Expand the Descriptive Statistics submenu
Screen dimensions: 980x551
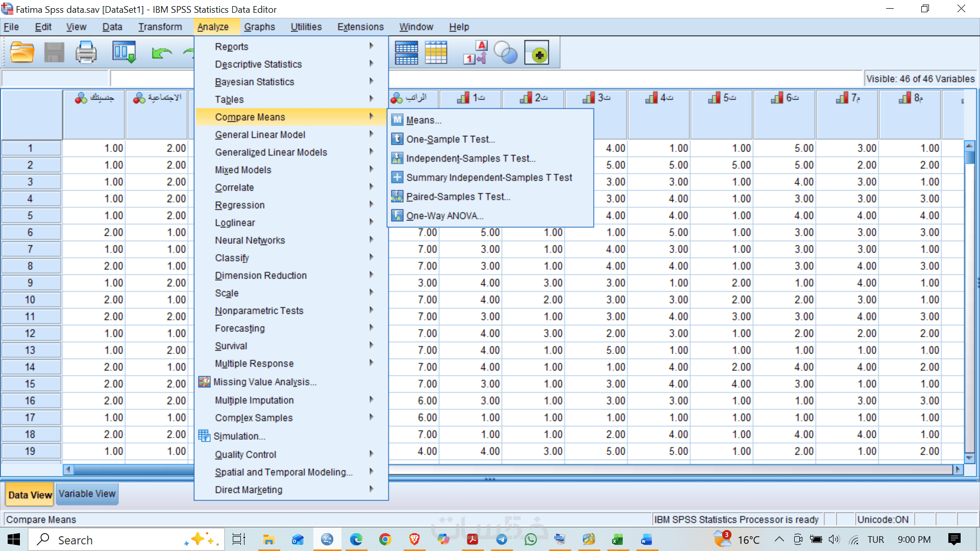coord(258,64)
